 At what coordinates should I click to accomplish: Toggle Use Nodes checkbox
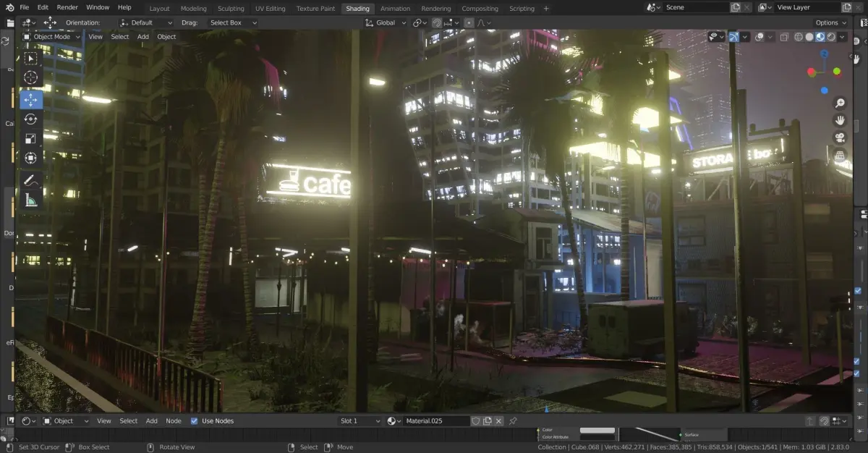[194, 420]
